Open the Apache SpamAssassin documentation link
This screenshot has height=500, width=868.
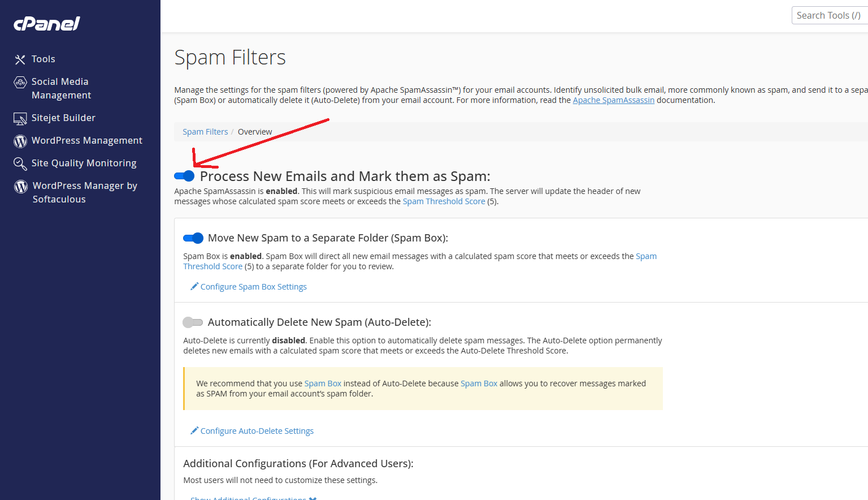tap(614, 100)
